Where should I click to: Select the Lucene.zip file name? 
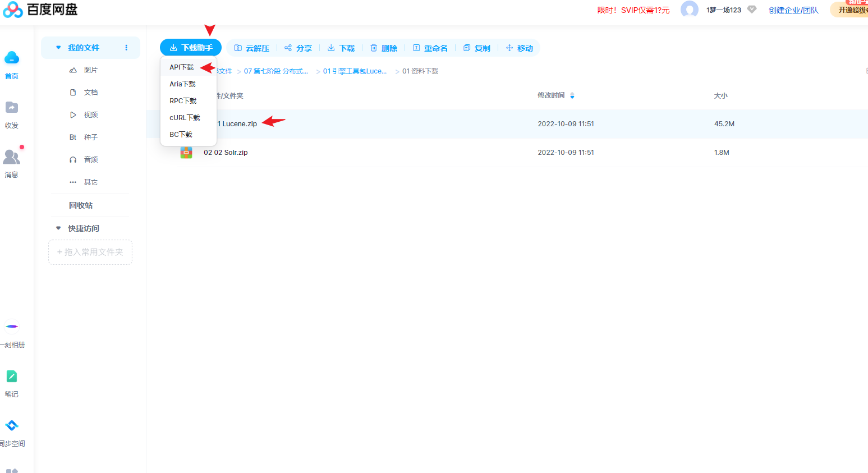click(x=237, y=124)
